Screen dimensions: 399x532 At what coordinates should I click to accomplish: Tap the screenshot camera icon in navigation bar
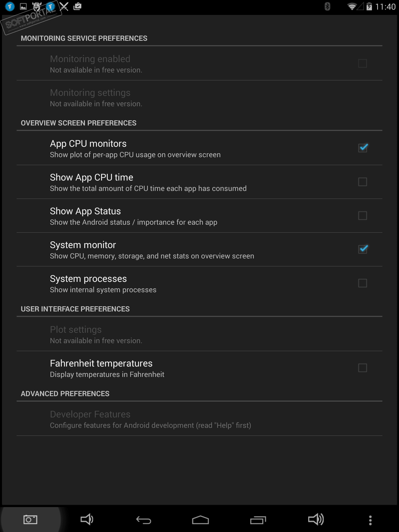point(30,520)
